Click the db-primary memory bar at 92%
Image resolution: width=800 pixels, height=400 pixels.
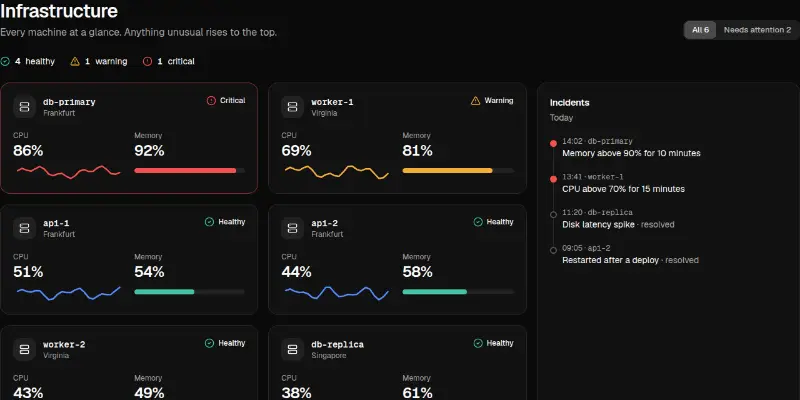click(x=189, y=170)
